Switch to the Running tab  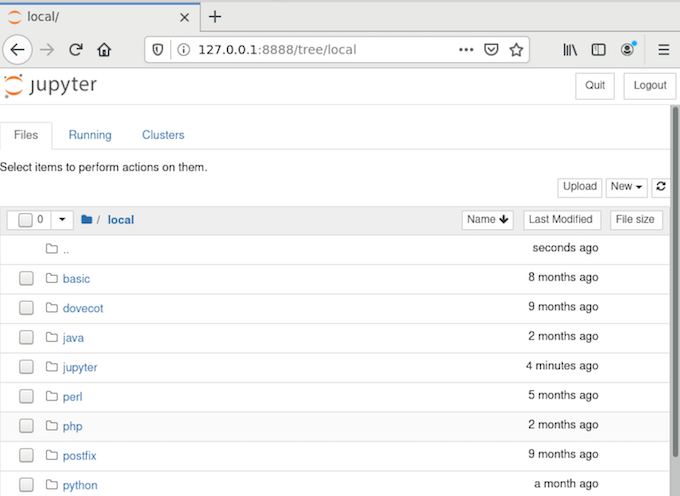[x=90, y=135]
